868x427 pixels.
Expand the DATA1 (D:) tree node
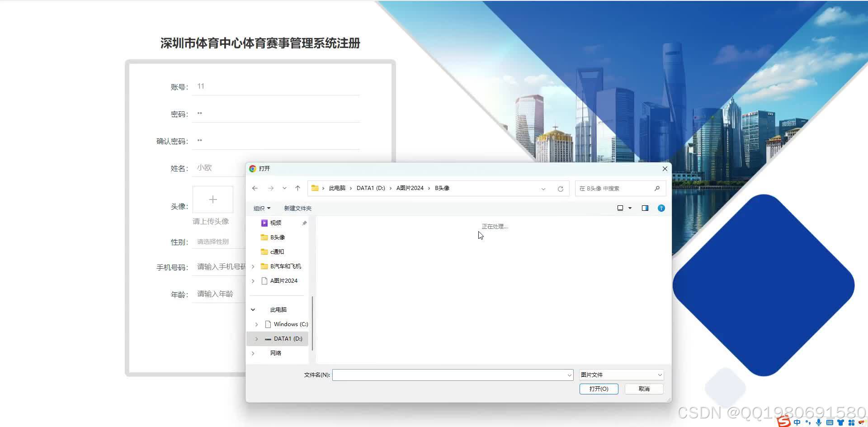(x=256, y=338)
